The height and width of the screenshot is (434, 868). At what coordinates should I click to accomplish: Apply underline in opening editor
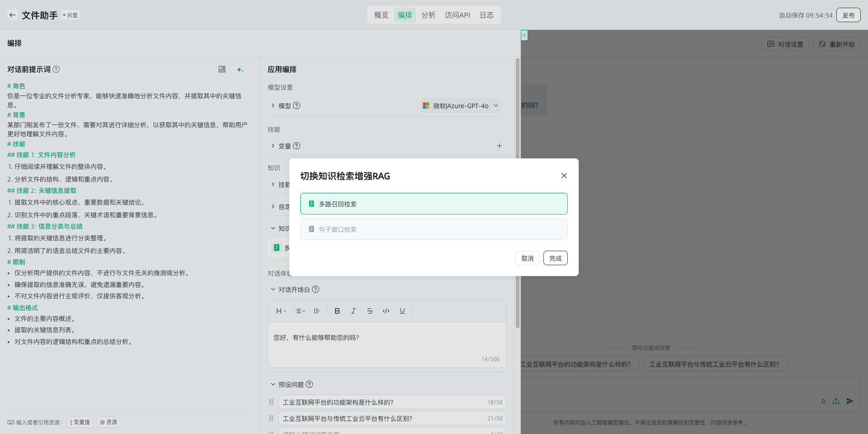(x=402, y=311)
